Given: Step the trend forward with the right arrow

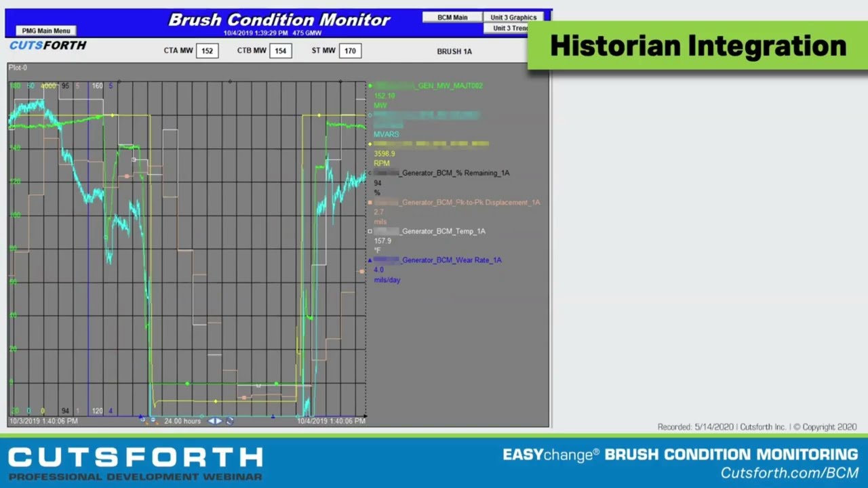Looking at the screenshot, I should point(219,421).
